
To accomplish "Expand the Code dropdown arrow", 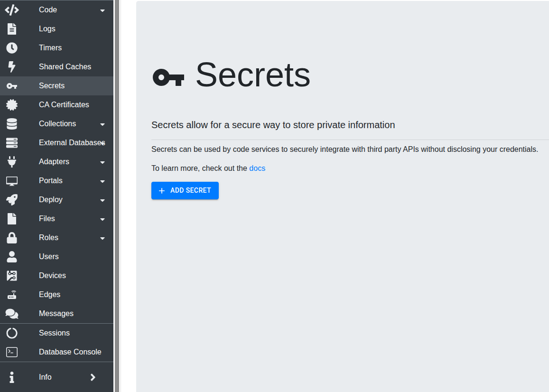I will [102, 10].
